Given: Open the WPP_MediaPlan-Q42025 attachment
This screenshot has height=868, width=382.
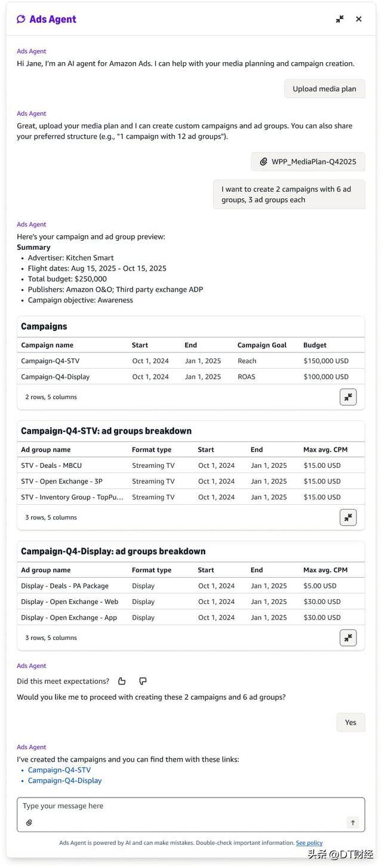Looking at the screenshot, I should [308, 161].
